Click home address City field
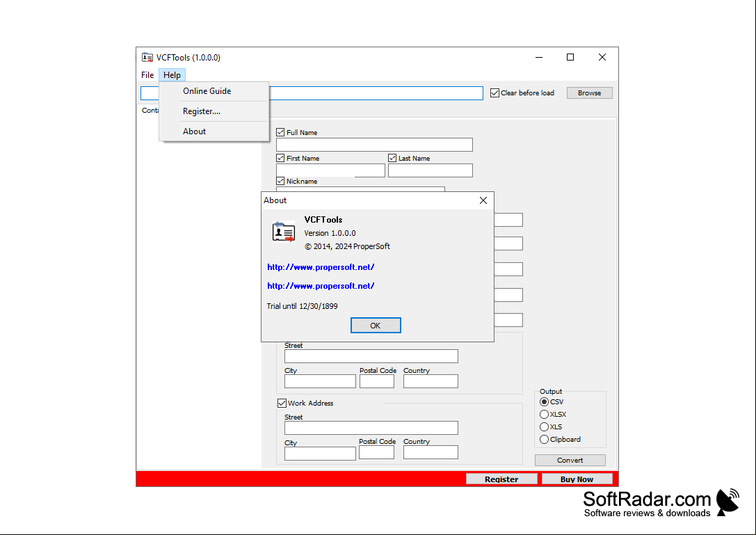756x535 pixels. coord(320,381)
